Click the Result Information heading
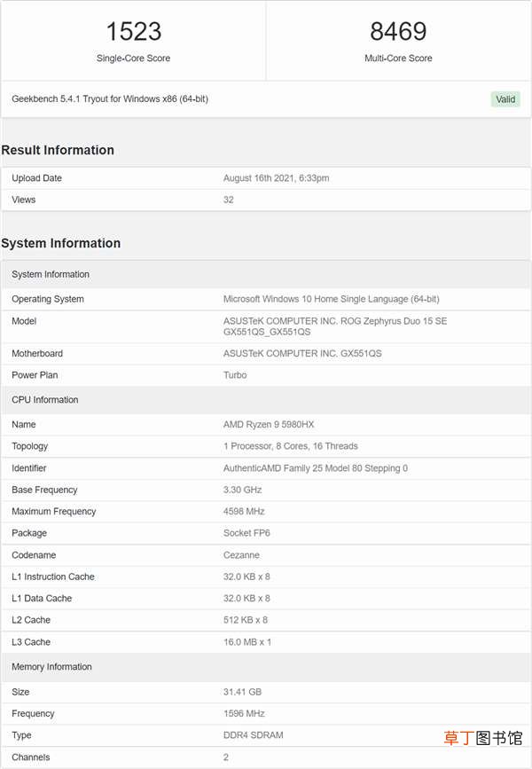The width and height of the screenshot is (532, 769). pyautogui.click(x=58, y=150)
